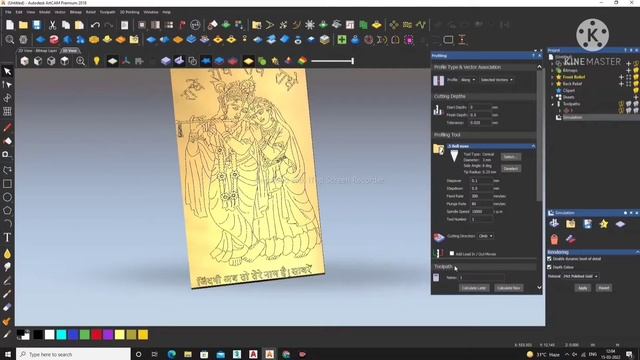
Task: Collapse the Ball nose tool details
Action: pyautogui.click(x=533, y=146)
